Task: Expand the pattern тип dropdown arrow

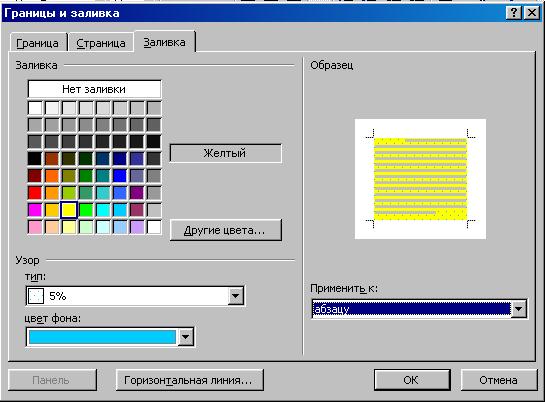Action: tap(235, 296)
